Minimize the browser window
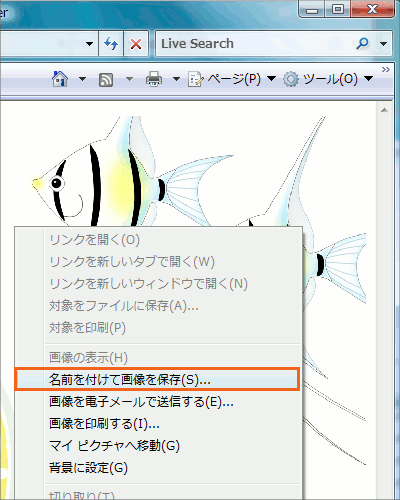The width and height of the screenshot is (400, 500). click(312, 10)
